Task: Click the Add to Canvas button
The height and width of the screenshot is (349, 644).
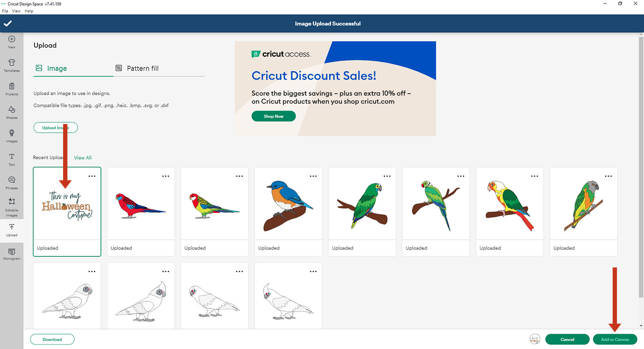Action: [615, 340]
